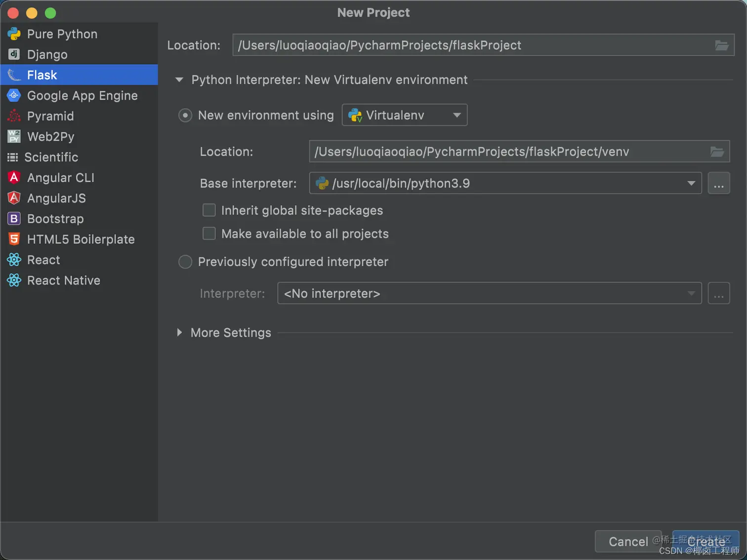Click ellipsis button beside Base interpreter
This screenshot has width=747, height=560.
click(719, 183)
